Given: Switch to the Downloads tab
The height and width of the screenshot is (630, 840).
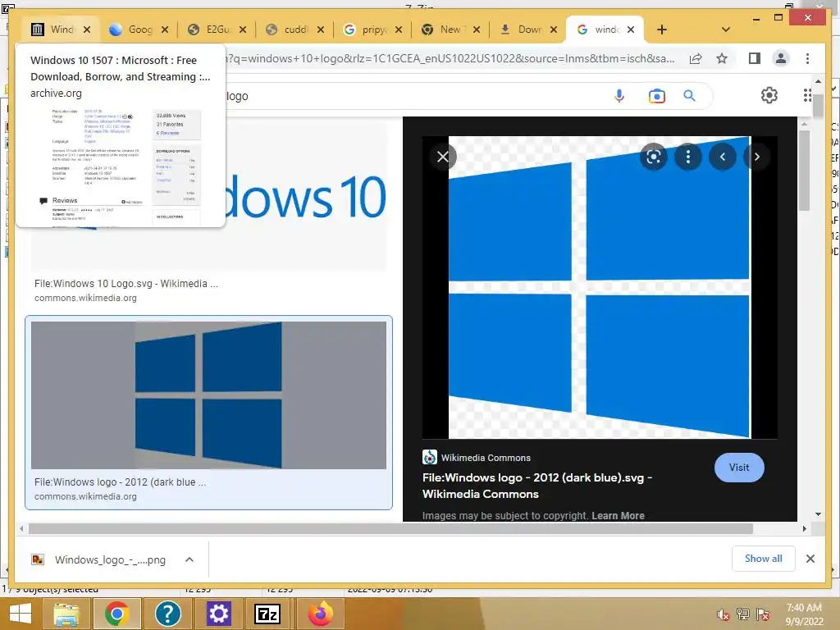Looking at the screenshot, I should 521,30.
